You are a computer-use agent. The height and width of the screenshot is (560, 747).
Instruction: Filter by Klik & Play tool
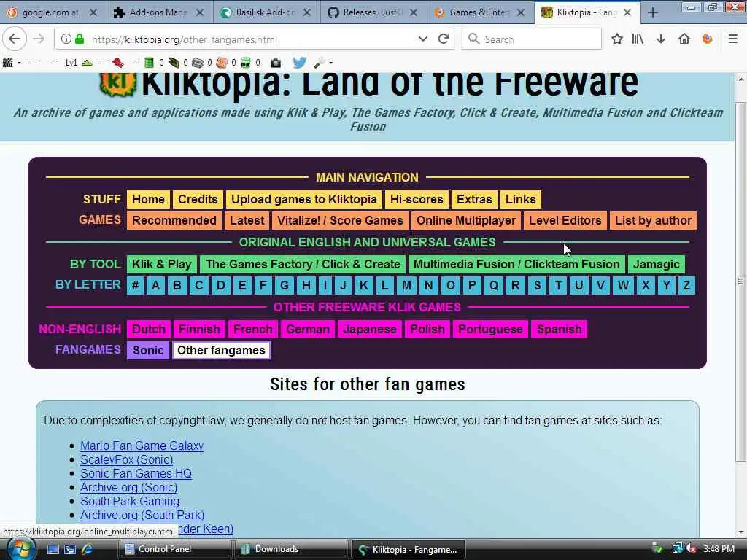coord(161,264)
